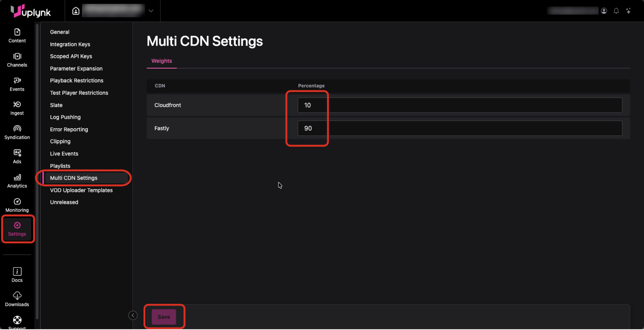Click the notifications bell icon
This screenshot has height=330, width=644.
tap(616, 11)
